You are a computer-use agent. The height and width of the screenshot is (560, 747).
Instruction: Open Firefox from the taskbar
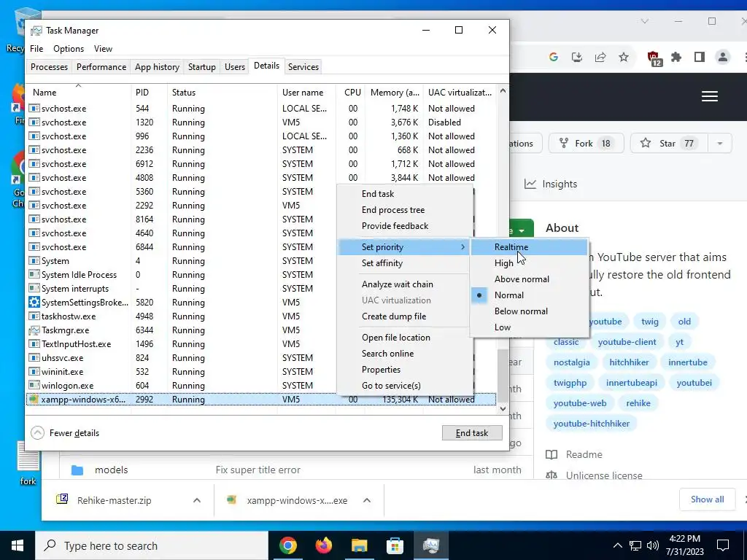point(324,545)
